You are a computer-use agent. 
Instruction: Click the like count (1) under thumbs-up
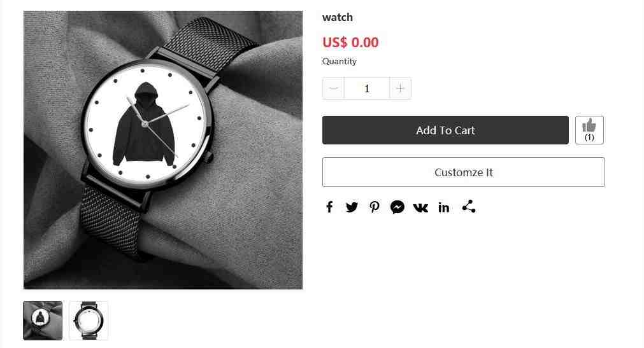589,137
